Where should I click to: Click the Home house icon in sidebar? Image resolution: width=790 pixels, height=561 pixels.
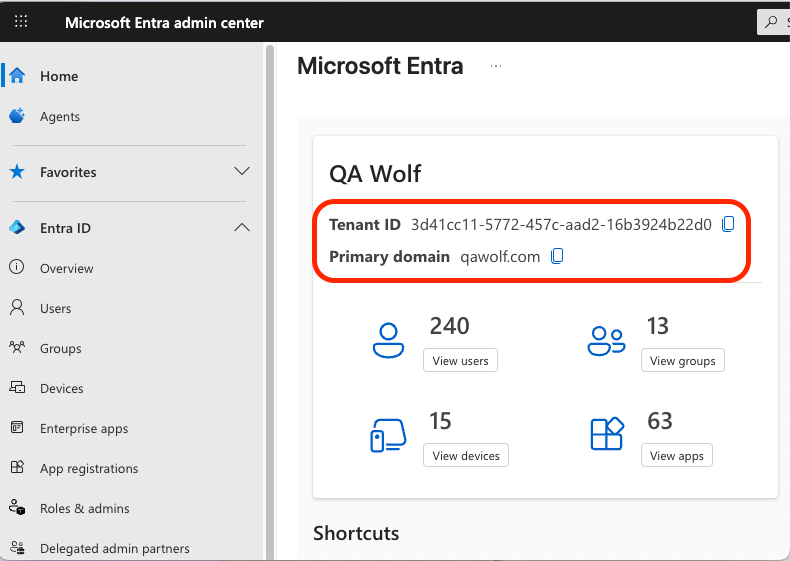click(x=17, y=76)
